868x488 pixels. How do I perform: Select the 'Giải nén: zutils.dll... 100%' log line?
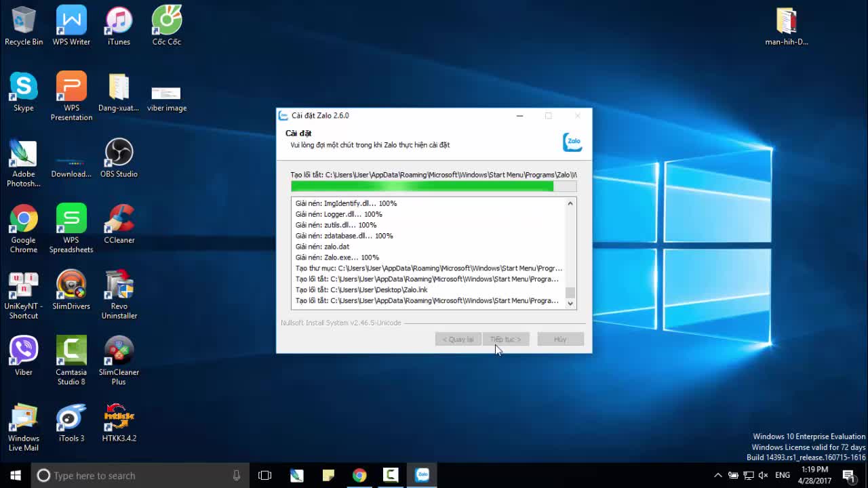click(336, 225)
